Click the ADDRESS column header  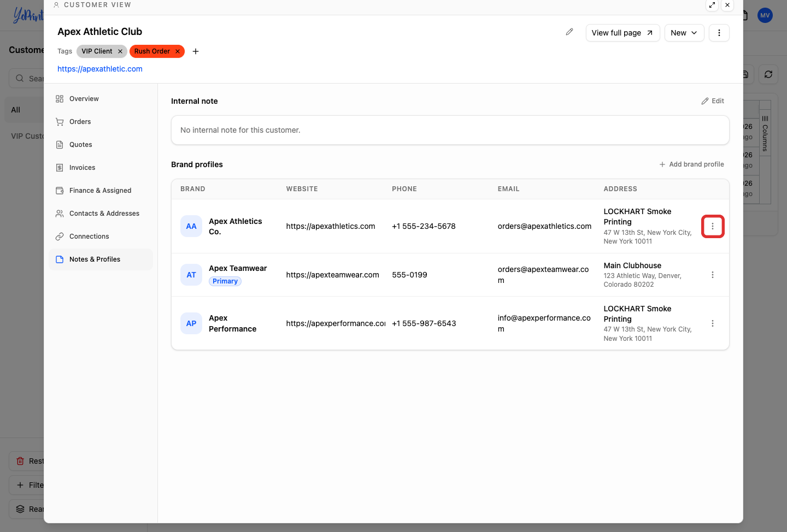620,189
